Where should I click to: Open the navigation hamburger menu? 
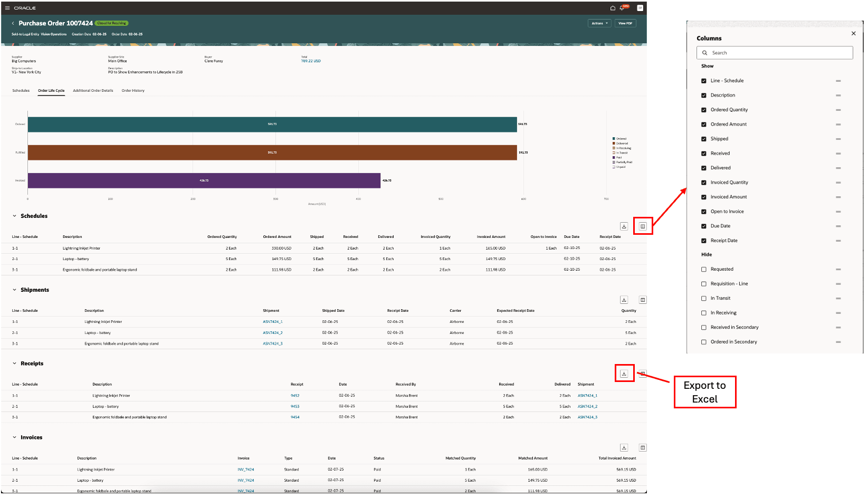click(7, 7)
